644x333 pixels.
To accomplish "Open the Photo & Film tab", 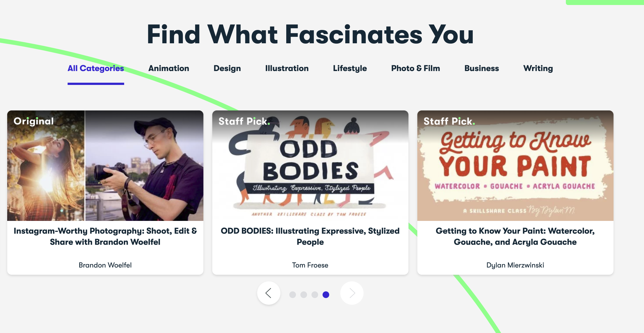I will pos(415,69).
